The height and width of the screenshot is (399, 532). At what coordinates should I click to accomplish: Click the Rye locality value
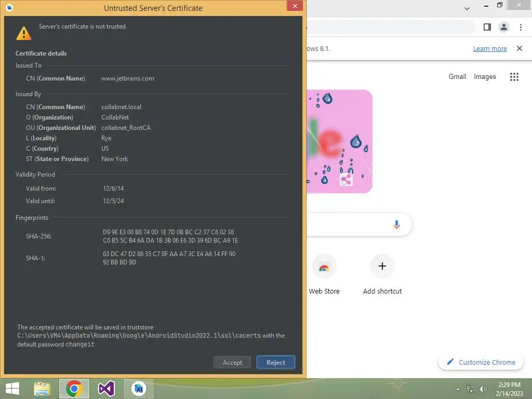106,138
